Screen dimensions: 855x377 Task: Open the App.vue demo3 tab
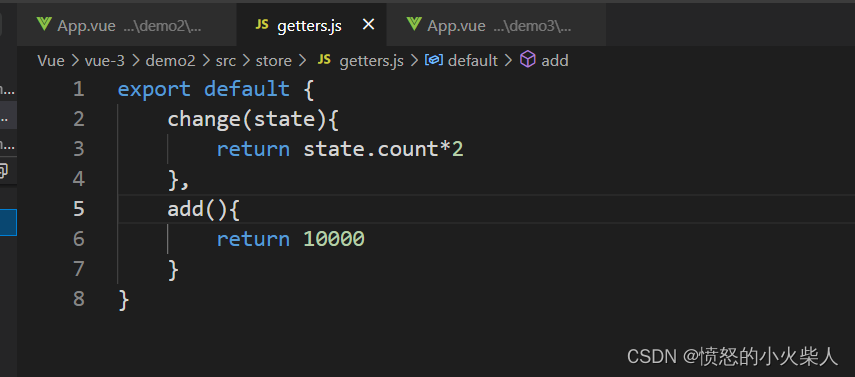click(x=496, y=25)
